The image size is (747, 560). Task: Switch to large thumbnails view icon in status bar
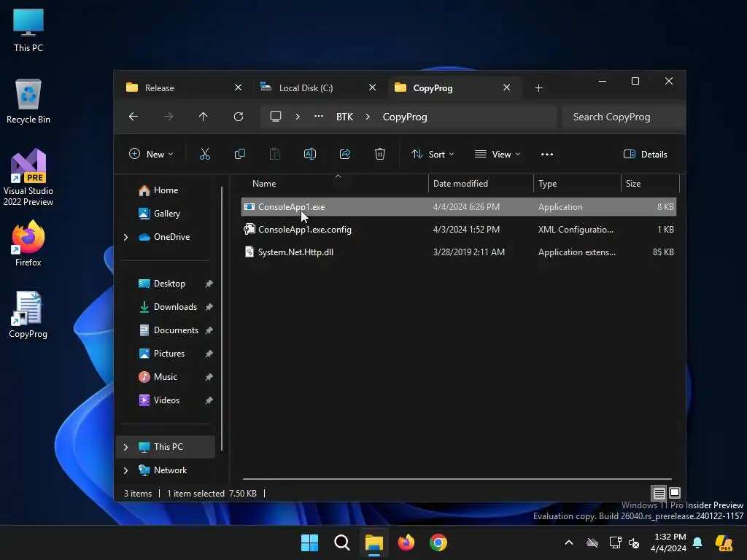click(675, 493)
